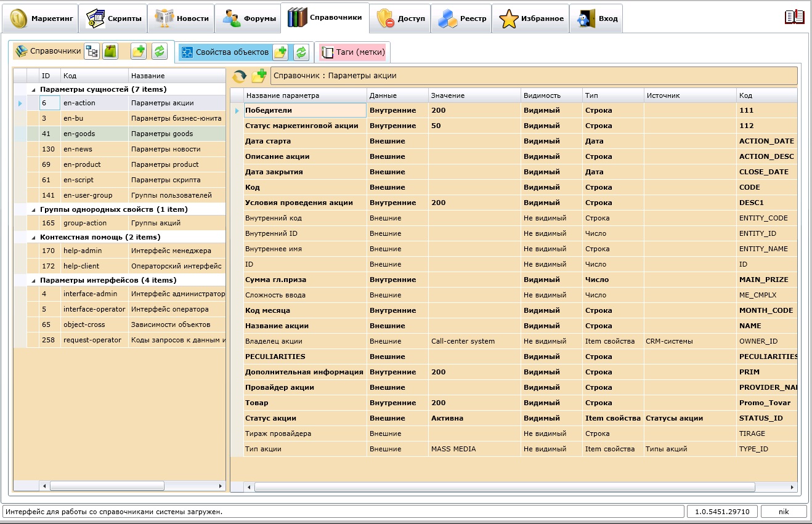Click the MASS MEDIA value cell
812x524 pixels.
(474, 449)
